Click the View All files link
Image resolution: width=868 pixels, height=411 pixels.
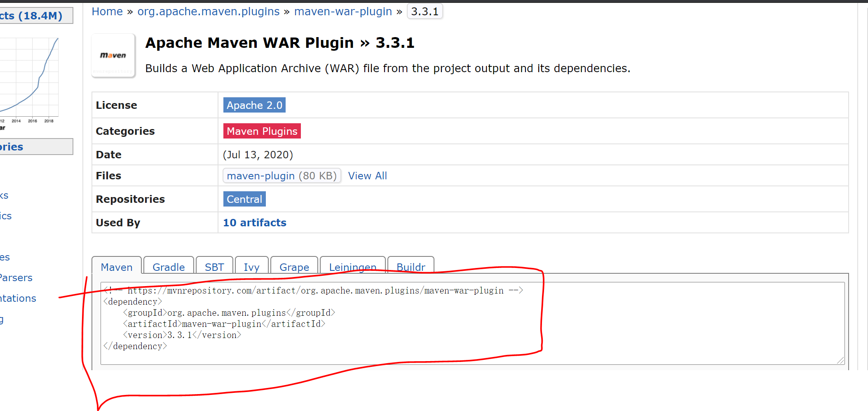coord(368,176)
